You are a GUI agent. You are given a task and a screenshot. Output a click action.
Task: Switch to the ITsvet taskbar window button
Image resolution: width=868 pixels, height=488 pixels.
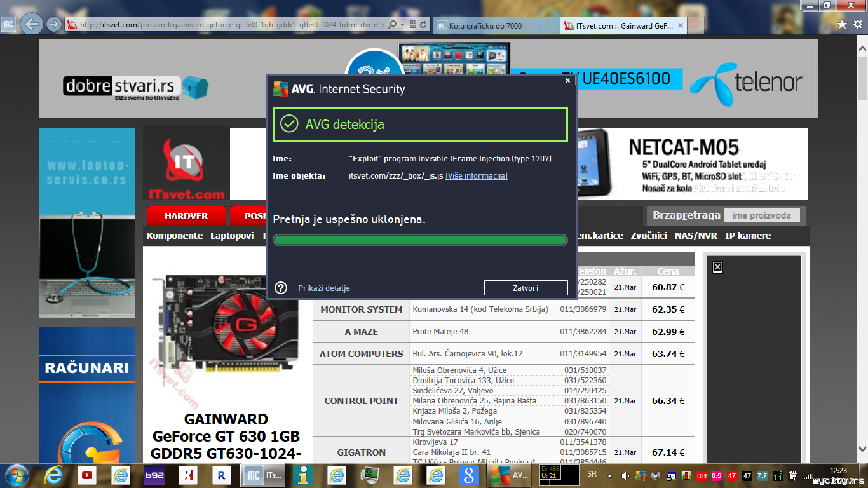263,475
